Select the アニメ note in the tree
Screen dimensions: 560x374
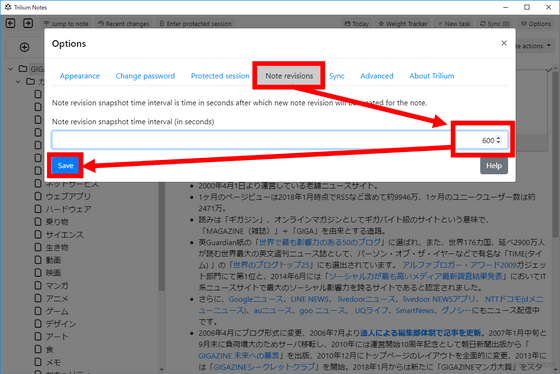(57, 299)
